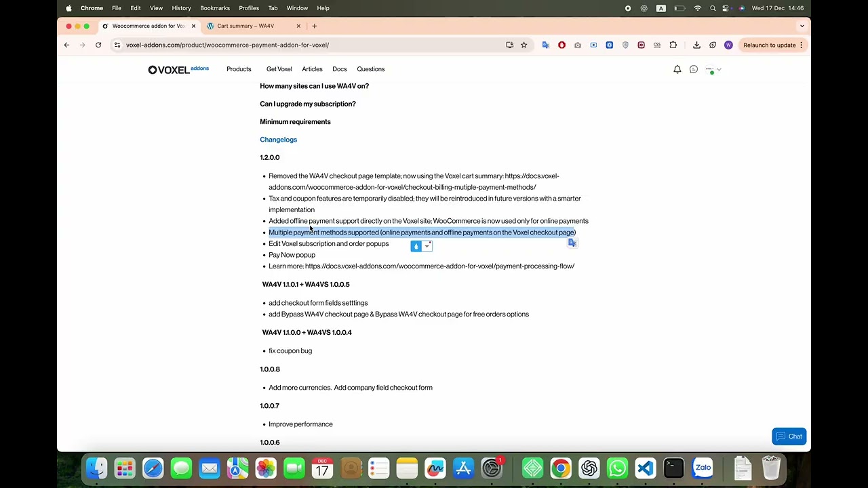868x488 pixels.
Task: Click the highlighted "Multiple payment methods supported" line
Action: pos(422,232)
